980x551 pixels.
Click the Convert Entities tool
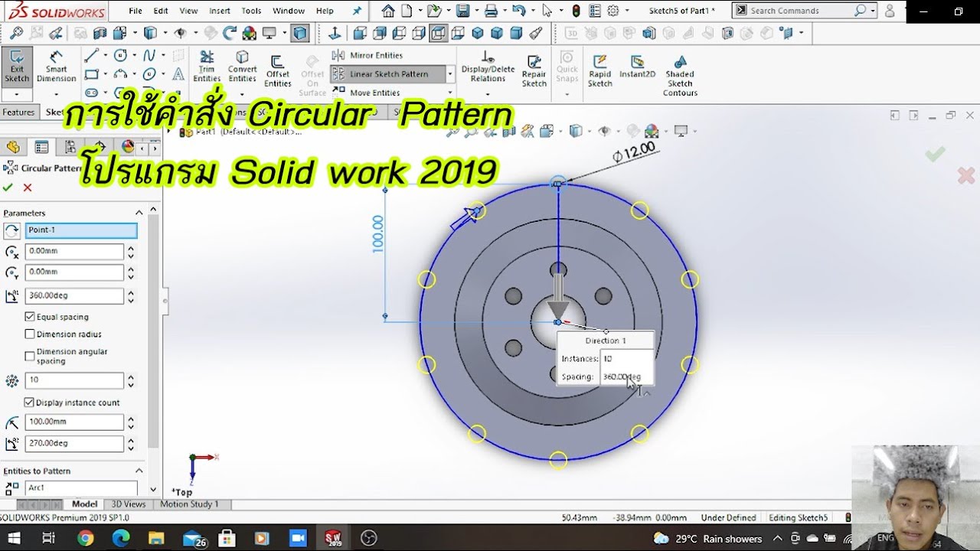(x=242, y=67)
